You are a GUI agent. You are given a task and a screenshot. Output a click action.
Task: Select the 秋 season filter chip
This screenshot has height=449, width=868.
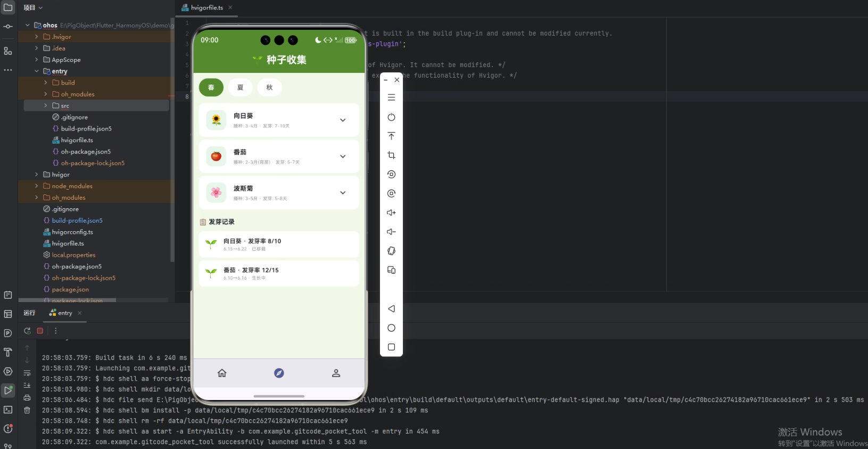click(x=270, y=87)
